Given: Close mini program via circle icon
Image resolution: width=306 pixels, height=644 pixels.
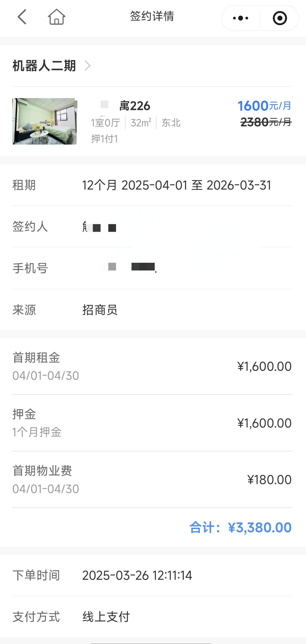Looking at the screenshot, I should click(x=279, y=18).
